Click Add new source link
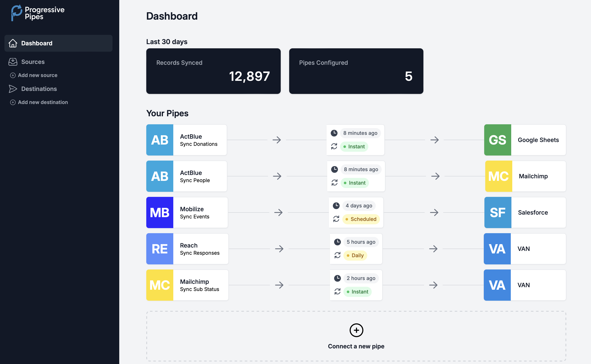 pyautogui.click(x=38, y=75)
